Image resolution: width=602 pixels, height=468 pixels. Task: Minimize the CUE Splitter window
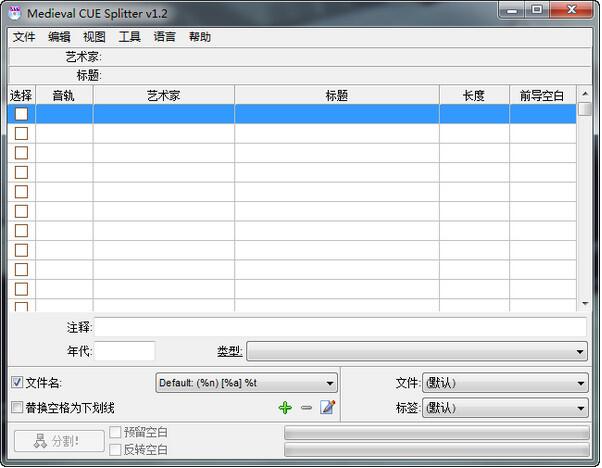click(512, 10)
